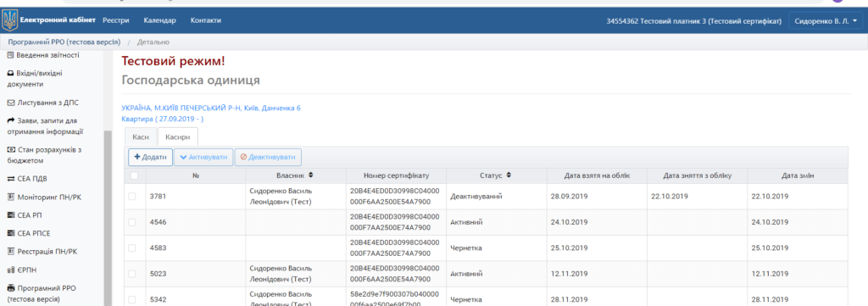Open the address link УКРАЇНА, М.КИЇВ ПЕЧЕРСЬКИЙ
The width and height of the screenshot is (868, 306).
pyautogui.click(x=211, y=108)
